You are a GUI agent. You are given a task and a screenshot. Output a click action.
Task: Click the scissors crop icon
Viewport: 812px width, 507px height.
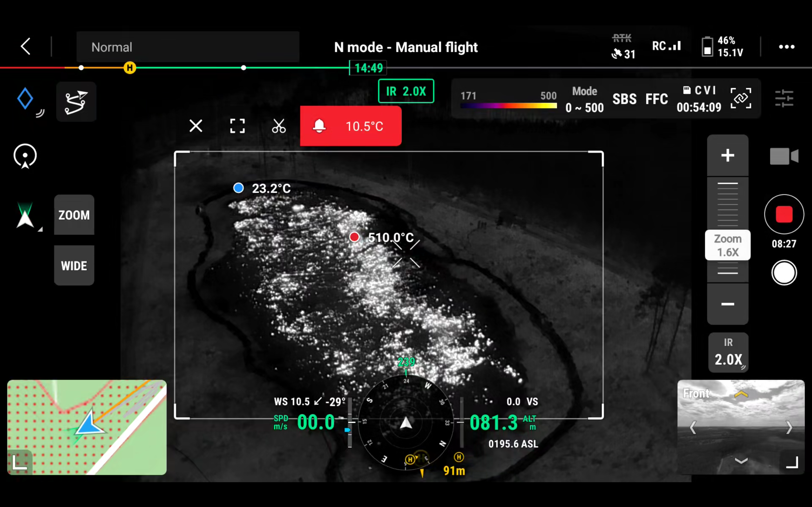(279, 126)
